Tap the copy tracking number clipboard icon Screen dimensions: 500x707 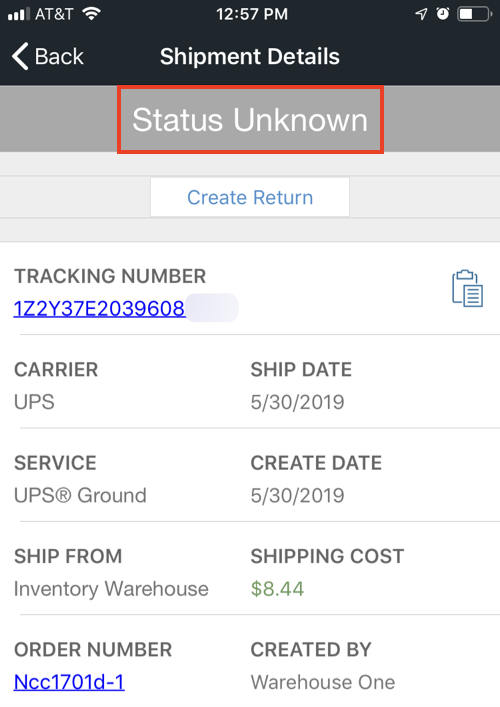(x=468, y=289)
